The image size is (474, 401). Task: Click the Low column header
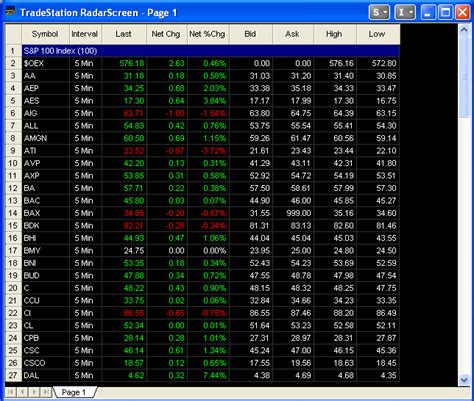(x=378, y=34)
